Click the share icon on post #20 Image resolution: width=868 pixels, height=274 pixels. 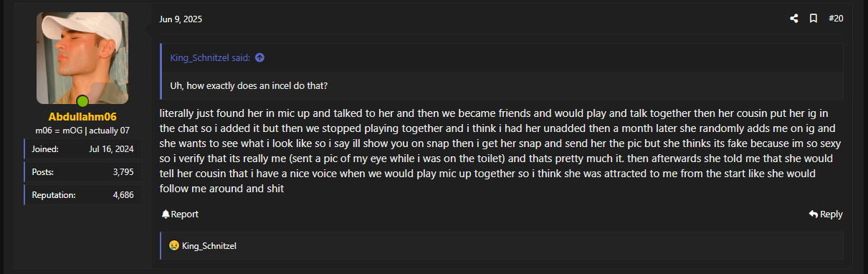794,19
